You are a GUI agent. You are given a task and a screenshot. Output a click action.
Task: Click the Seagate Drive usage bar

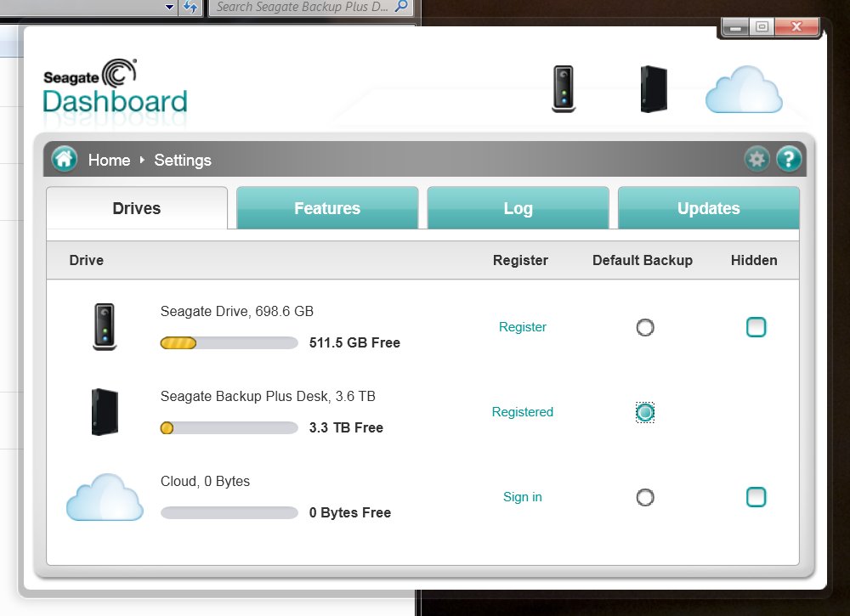[x=229, y=343]
